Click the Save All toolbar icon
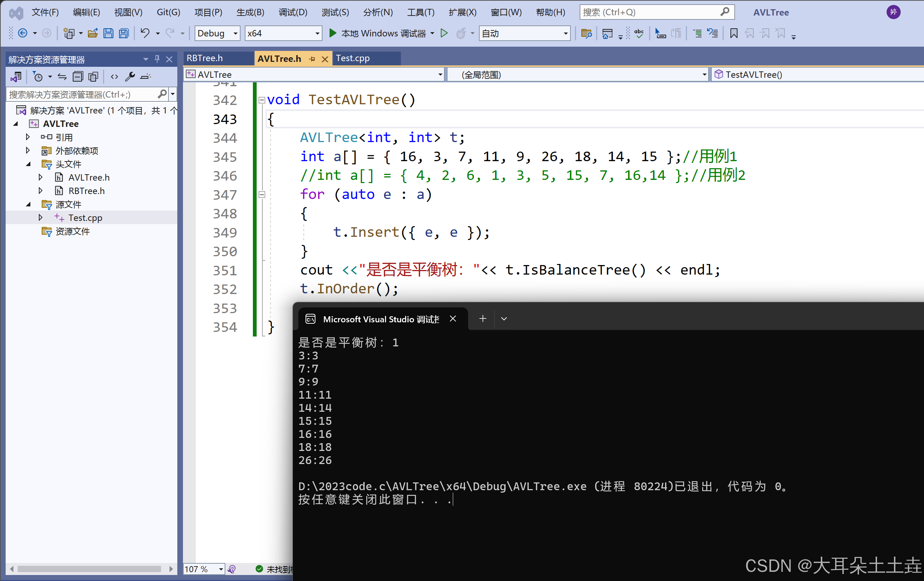Image resolution: width=924 pixels, height=581 pixels. click(124, 34)
